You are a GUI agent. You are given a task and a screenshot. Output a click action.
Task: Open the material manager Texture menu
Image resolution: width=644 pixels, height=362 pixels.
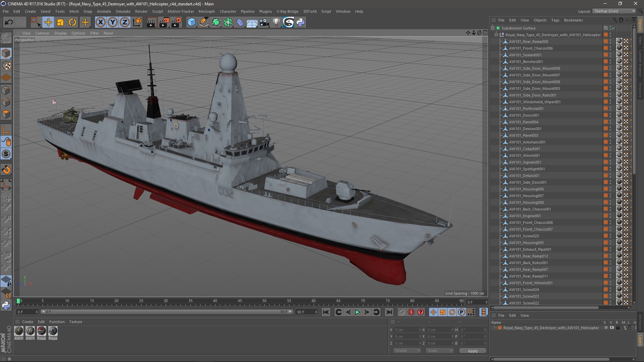pyautogui.click(x=75, y=322)
